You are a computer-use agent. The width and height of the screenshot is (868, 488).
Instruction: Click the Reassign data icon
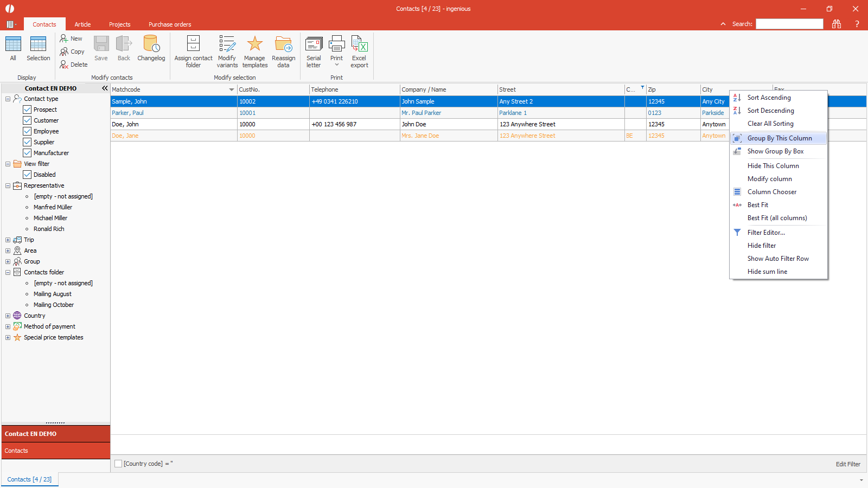point(283,44)
